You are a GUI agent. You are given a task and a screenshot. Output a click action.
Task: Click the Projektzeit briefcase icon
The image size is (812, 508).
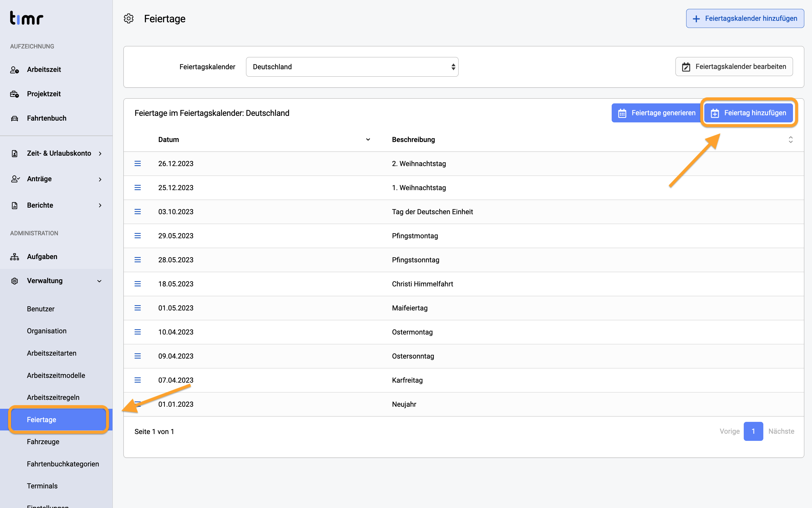tap(15, 94)
